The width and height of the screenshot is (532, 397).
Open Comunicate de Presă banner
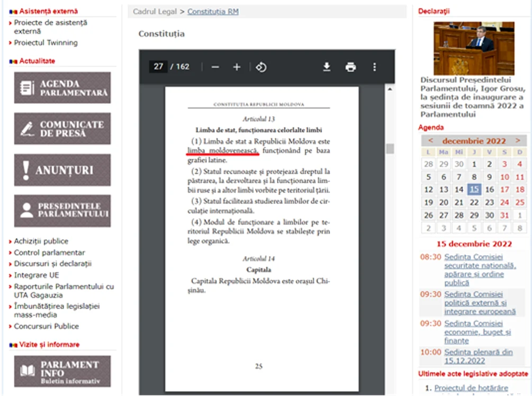click(62, 129)
